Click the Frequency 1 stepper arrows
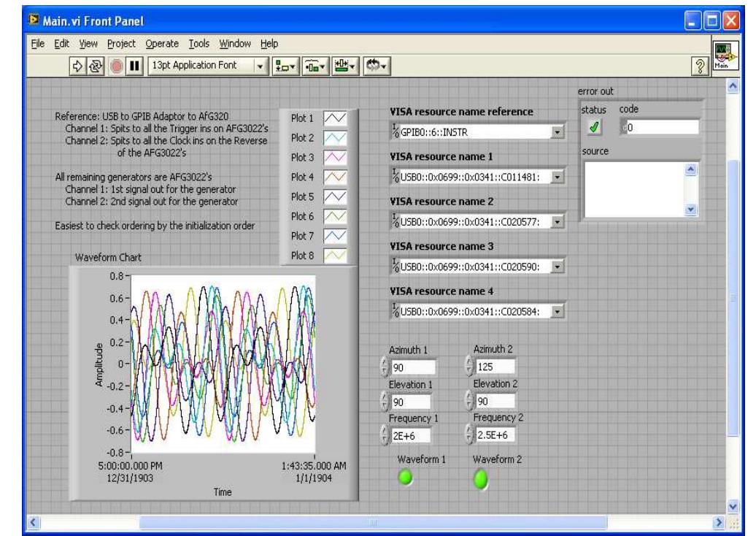This screenshot has width=756, height=536. pos(385,434)
